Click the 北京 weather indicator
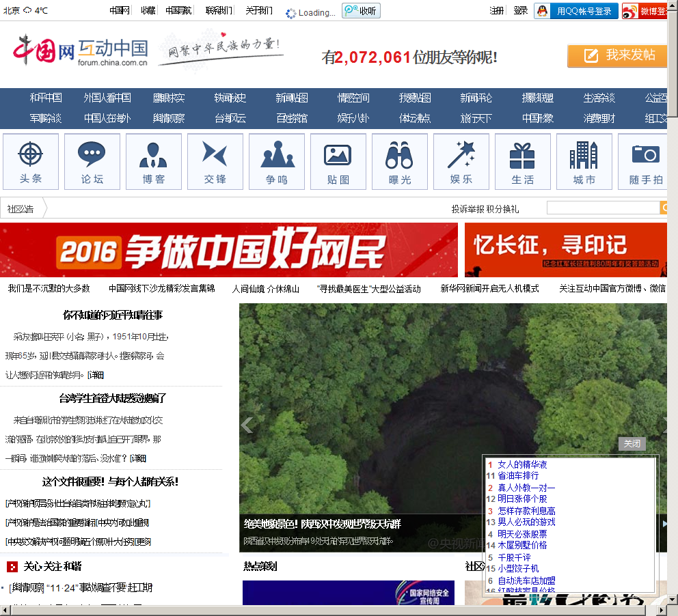678x616 pixels. [x=25, y=10]
